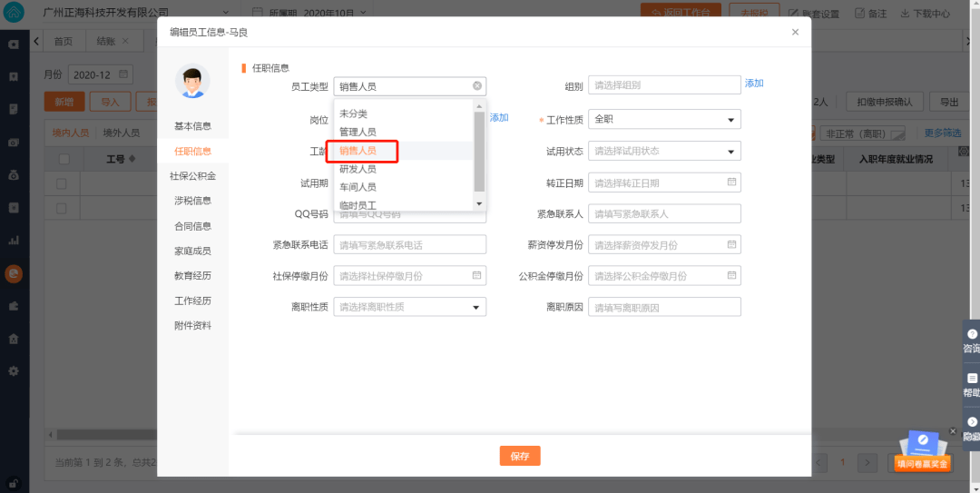This screenshot has width=980, height=493.
Task: Click the lock icon at sidebar bottom
Action: [x=14, y=482]
